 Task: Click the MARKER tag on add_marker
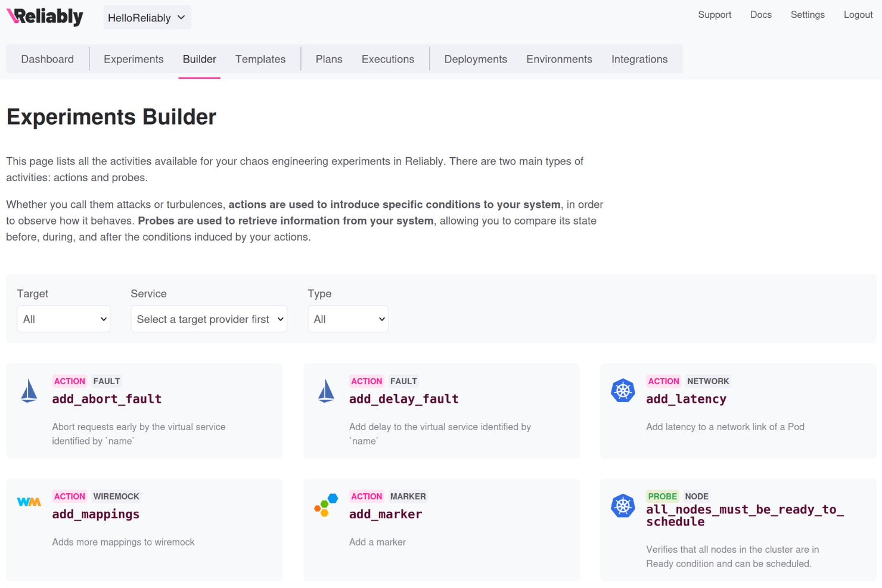pyautogui.click(x=408, y=496)
